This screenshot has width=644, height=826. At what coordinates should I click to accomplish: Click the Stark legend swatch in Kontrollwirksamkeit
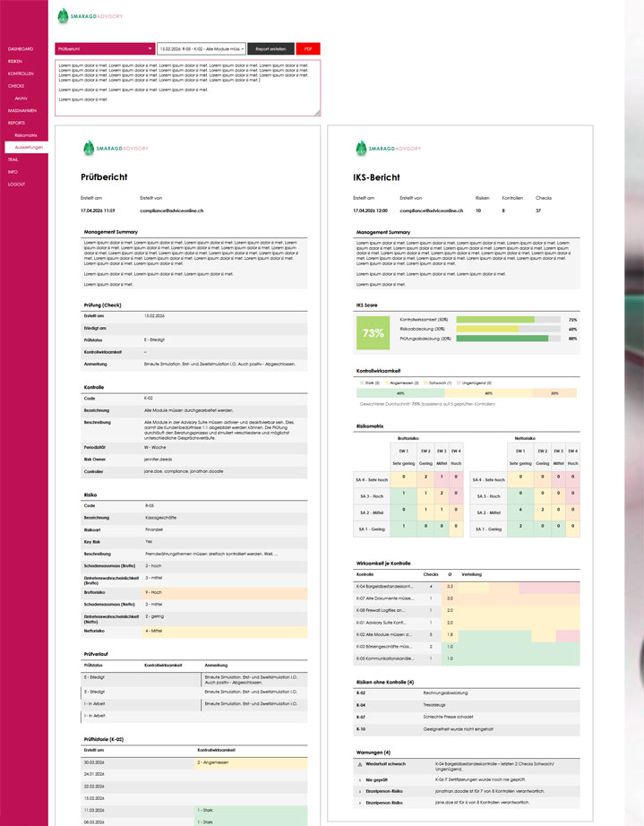360,383
